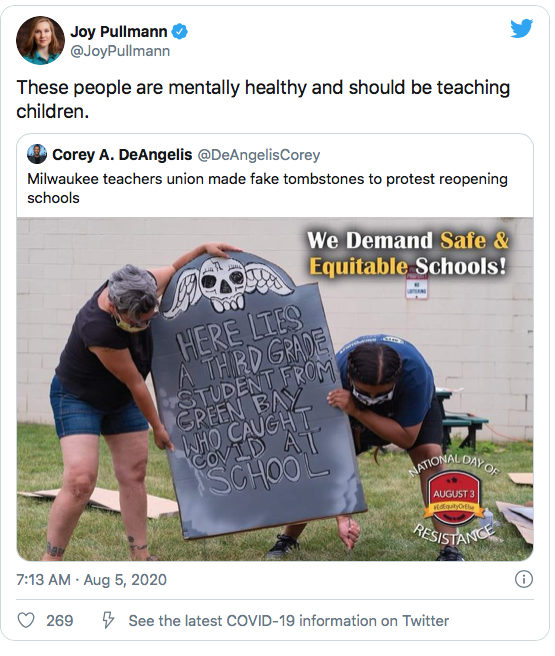Click the quoted tweet text about Milwaukee

coord(267,188)
